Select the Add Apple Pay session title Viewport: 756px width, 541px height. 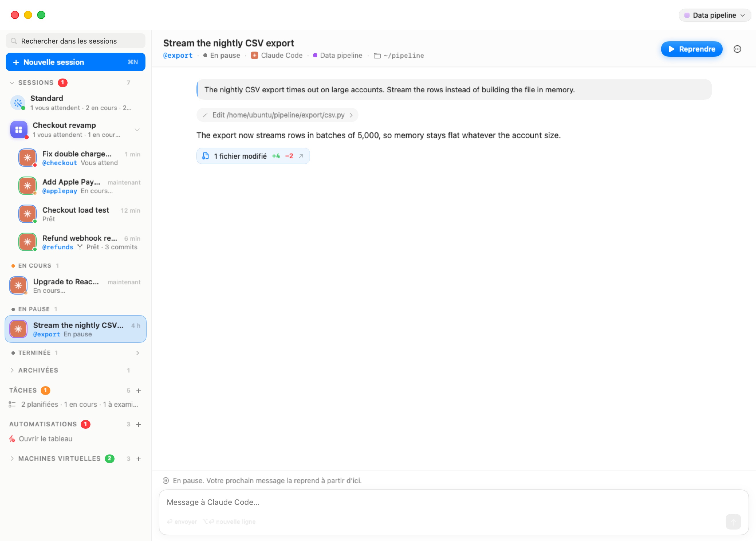tap(71, 182)
